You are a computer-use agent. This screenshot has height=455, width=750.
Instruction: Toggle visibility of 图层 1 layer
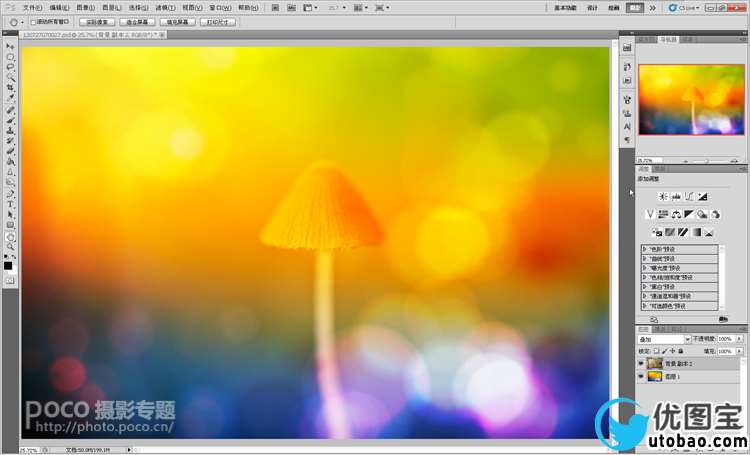(641, 377)
